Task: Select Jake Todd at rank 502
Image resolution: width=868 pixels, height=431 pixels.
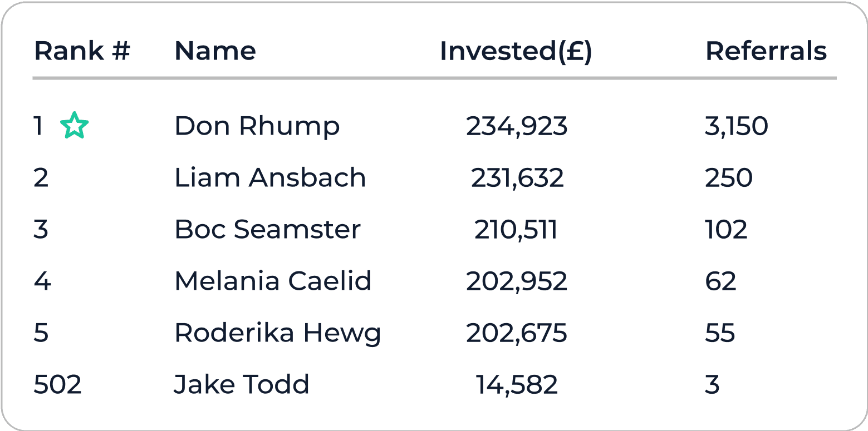Action: [242, 384]
